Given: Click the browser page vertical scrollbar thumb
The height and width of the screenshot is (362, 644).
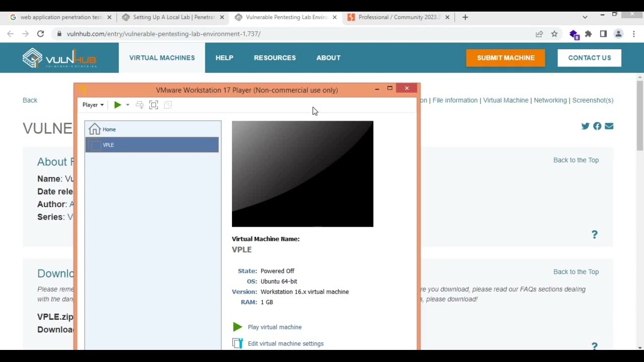Looking at the screenshot, I should 640,116.
